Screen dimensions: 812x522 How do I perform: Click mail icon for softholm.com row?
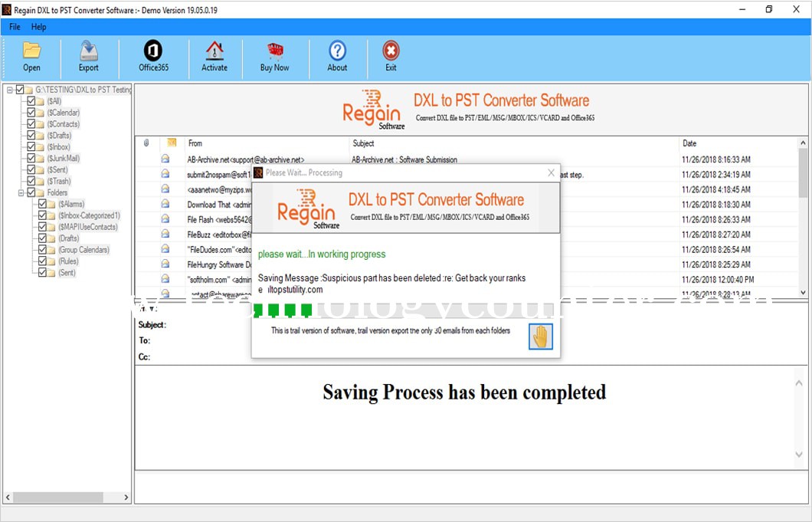point(165,279)
